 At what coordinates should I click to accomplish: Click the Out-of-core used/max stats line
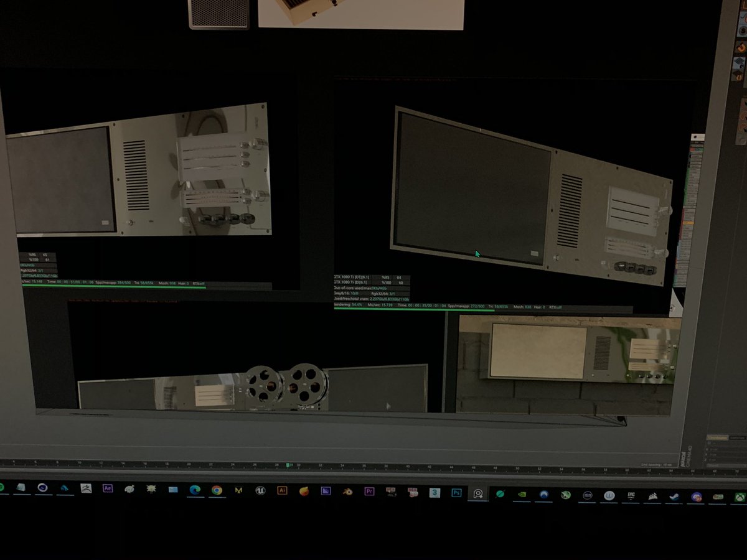pyautogui.click(x=372, y=288)
